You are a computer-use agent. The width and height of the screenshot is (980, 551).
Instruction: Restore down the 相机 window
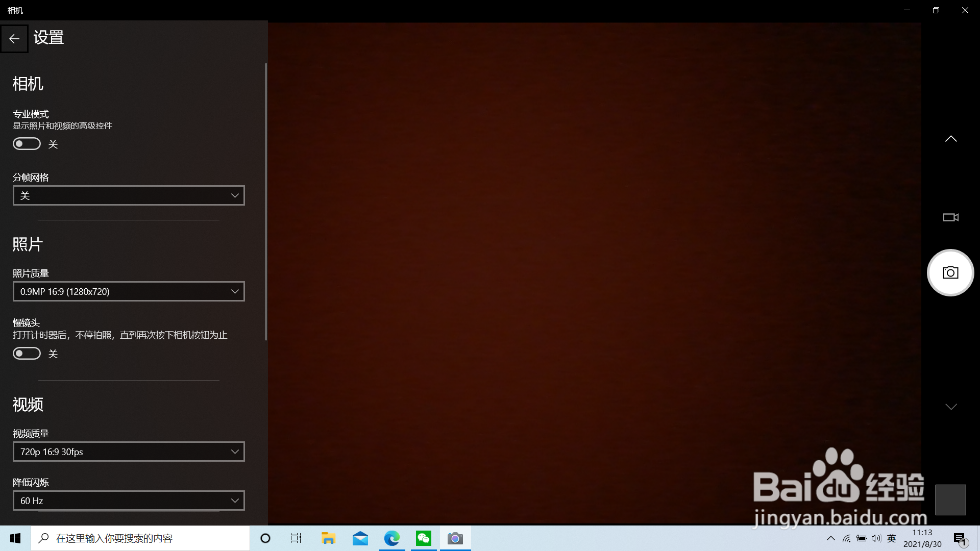[936, 10]
